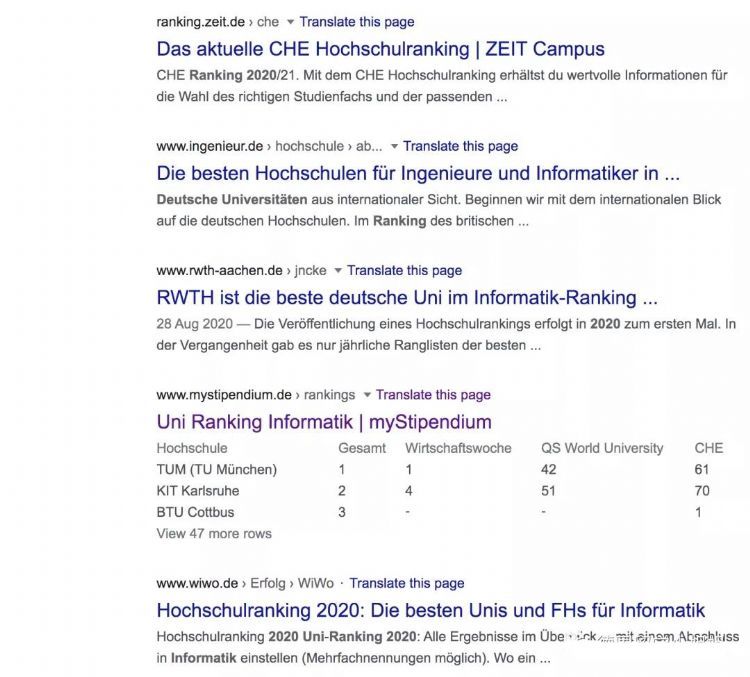
Task: Open "Die besten Hochschulen für Ingenieure" result
Action: click(418, 172)
